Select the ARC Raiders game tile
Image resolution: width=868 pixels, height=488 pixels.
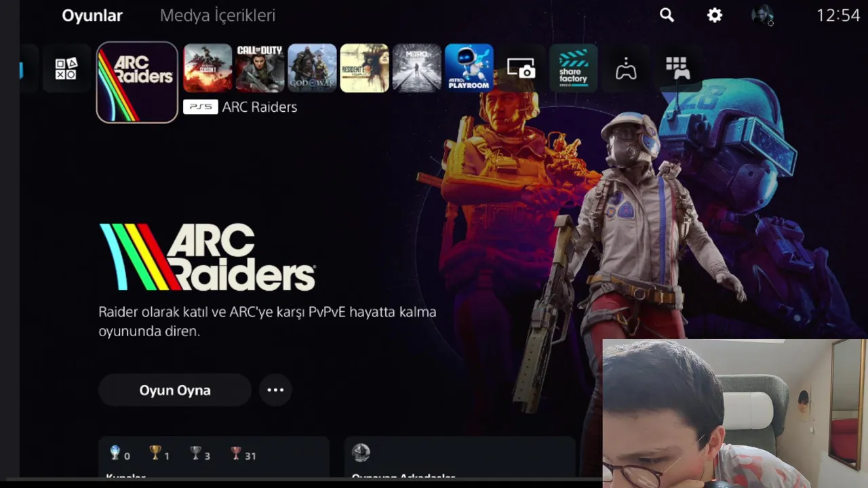pyautogui.click(x=137, y=82)
